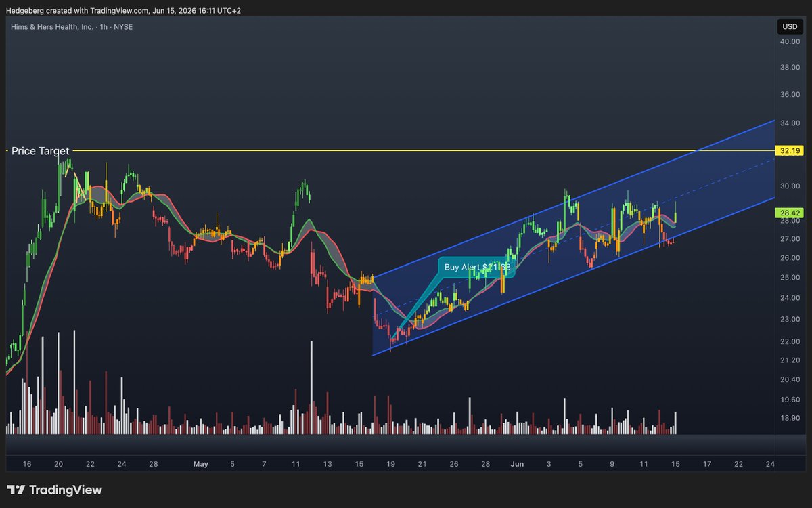Click the 19 date axis label

pyautogui.click(x=390, y=464)
